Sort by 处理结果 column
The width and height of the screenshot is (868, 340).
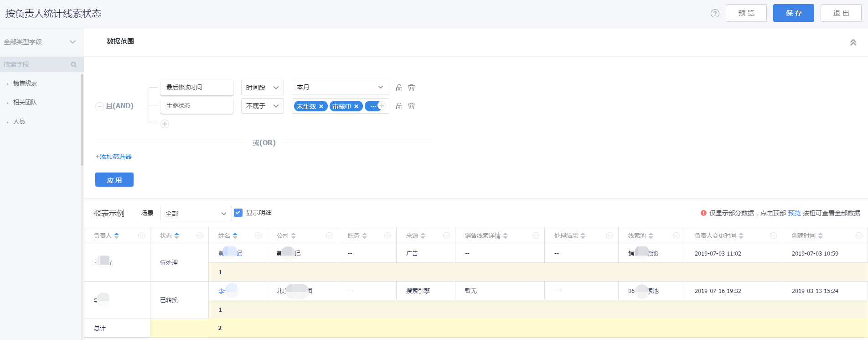[x=583, y=235]
